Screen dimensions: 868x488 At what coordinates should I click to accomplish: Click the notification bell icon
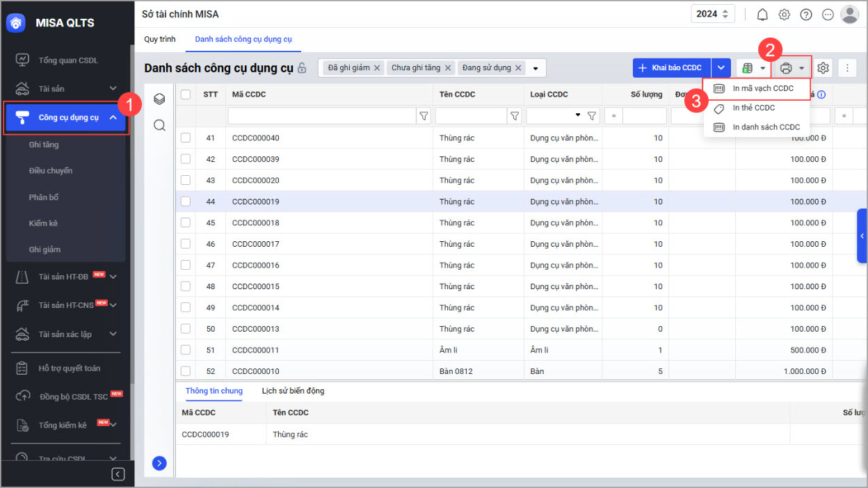coord(762,15)
